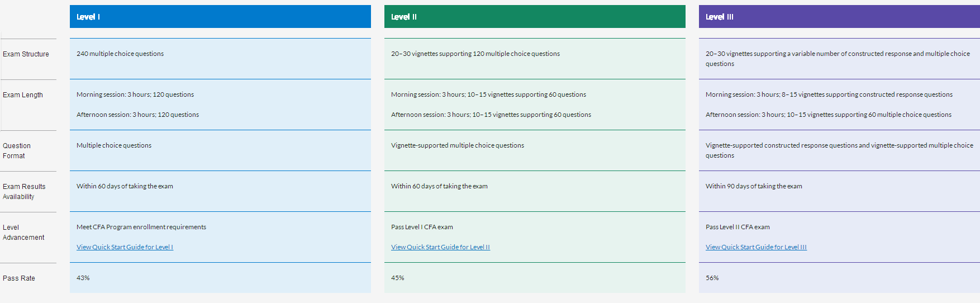
Task: Click the 'Within 90 days' results text
Action: point(754,186)
